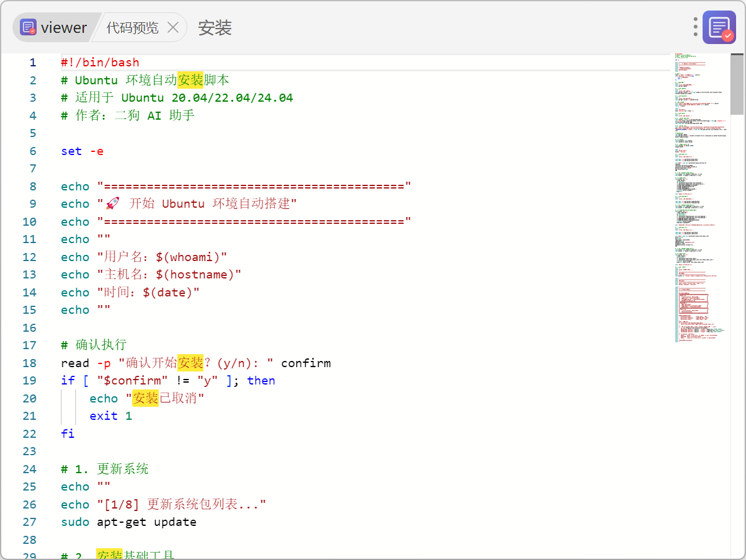This screenshot has height=560, width=746.
Task: Close the 代码预览 tab
Action: (x=174, y=27)
